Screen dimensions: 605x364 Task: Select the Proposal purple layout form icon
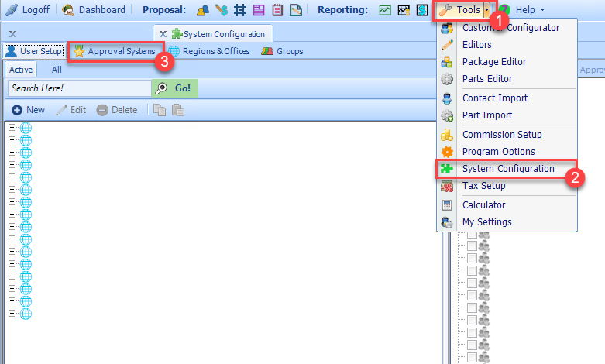[x=259, y=10]
